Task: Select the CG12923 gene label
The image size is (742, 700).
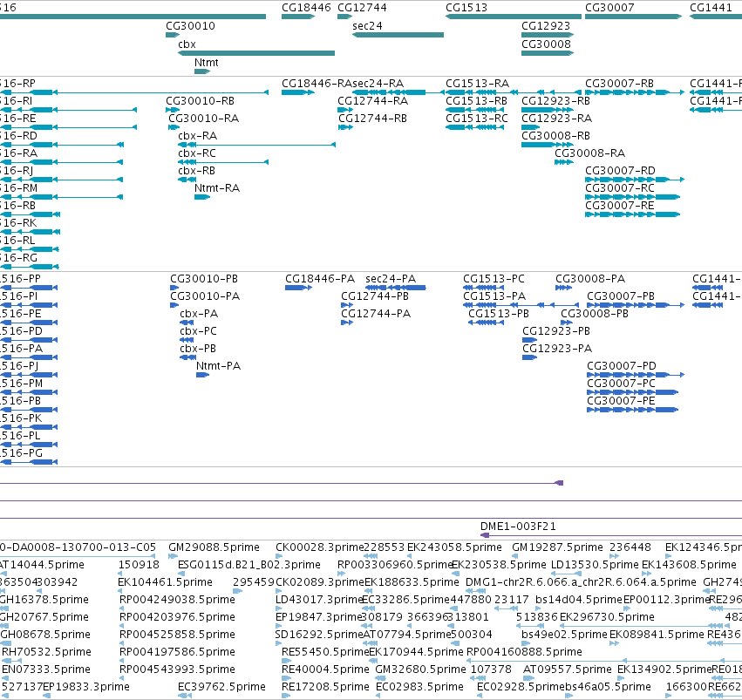Action: tap(546, 26)
